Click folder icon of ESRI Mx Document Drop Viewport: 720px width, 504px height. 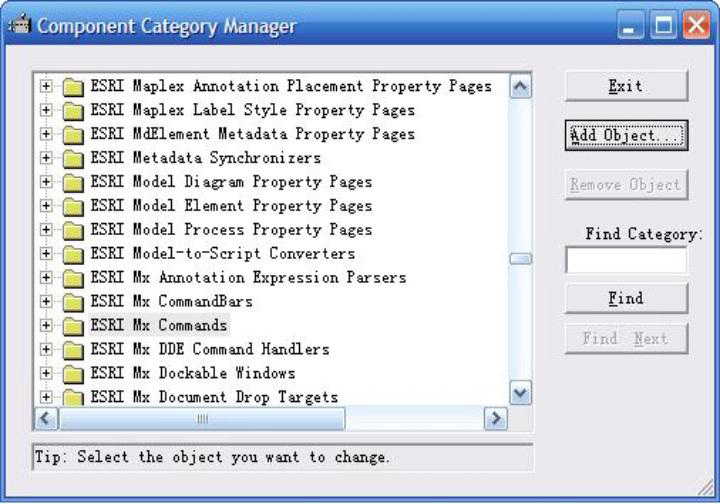[73, 397]
